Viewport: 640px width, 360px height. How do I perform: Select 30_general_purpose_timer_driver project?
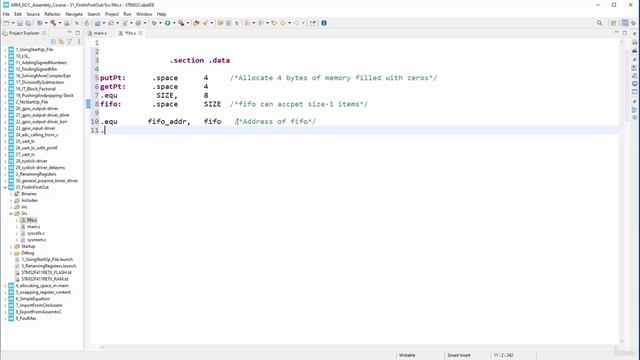click(47, 181)
